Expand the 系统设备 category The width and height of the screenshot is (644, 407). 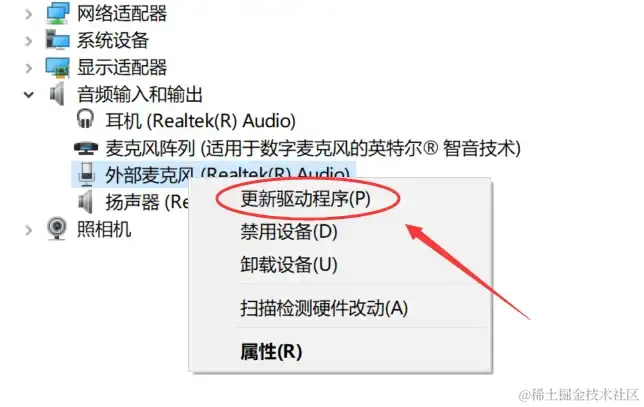(x=28, y=41)
